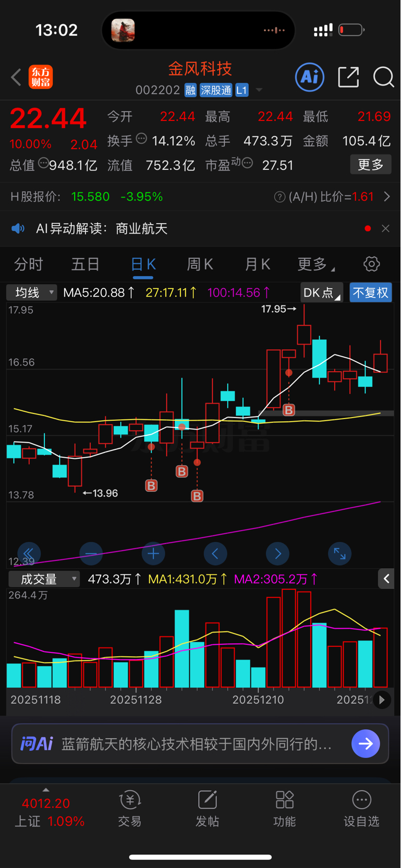Screen dimensions: 401x868
Task: Open the search magnifier icon
Action: pyautogui.click(x=383, y=77)
